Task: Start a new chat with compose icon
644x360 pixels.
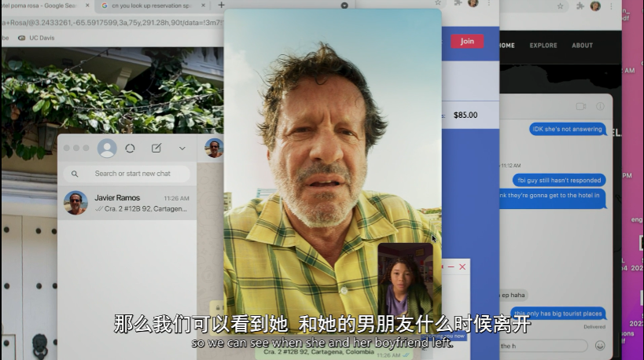Action: tap(156, 148)
